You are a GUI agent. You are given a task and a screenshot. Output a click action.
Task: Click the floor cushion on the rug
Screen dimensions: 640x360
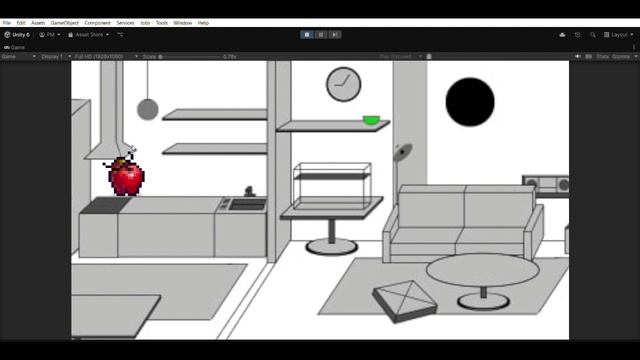pyautogui.click(x=404, y=301)
